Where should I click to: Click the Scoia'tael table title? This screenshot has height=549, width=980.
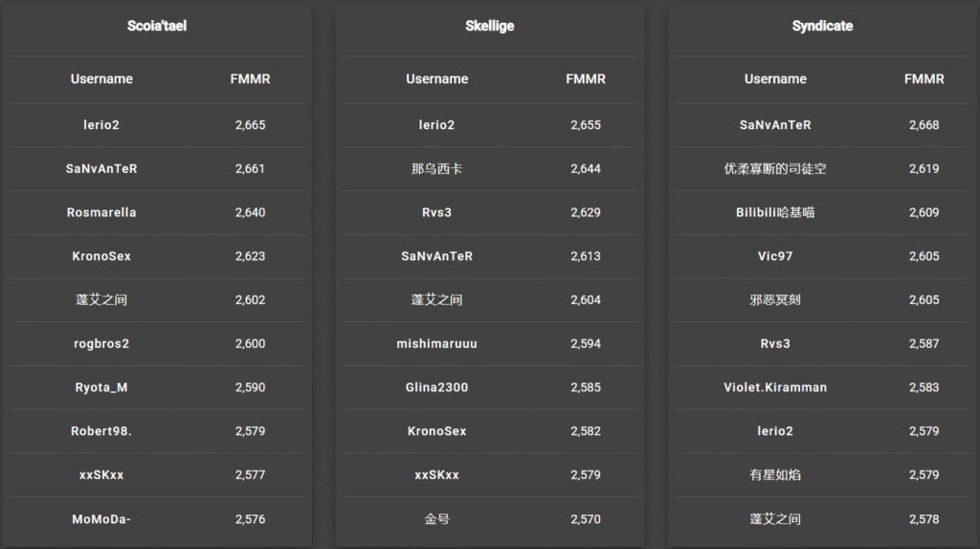[x=157, y=26]
